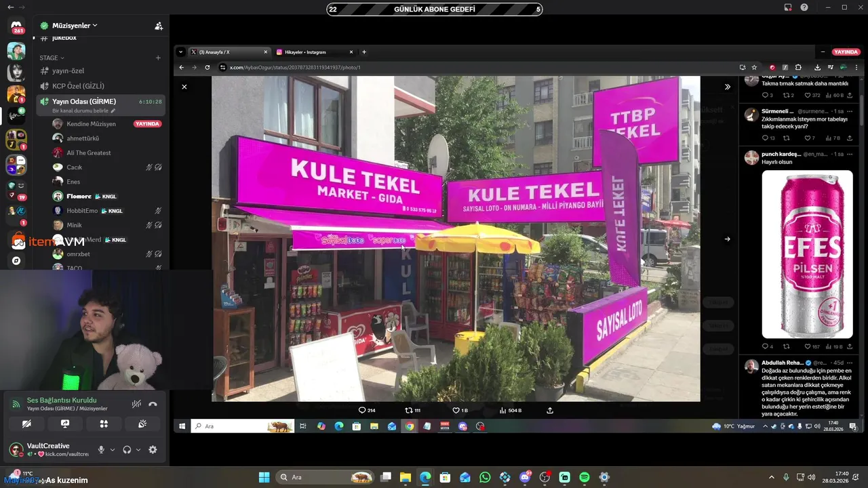This screenshot has width=868, height=488.
Task: Click the screen share button in Discord
Action: click(65, 424)
